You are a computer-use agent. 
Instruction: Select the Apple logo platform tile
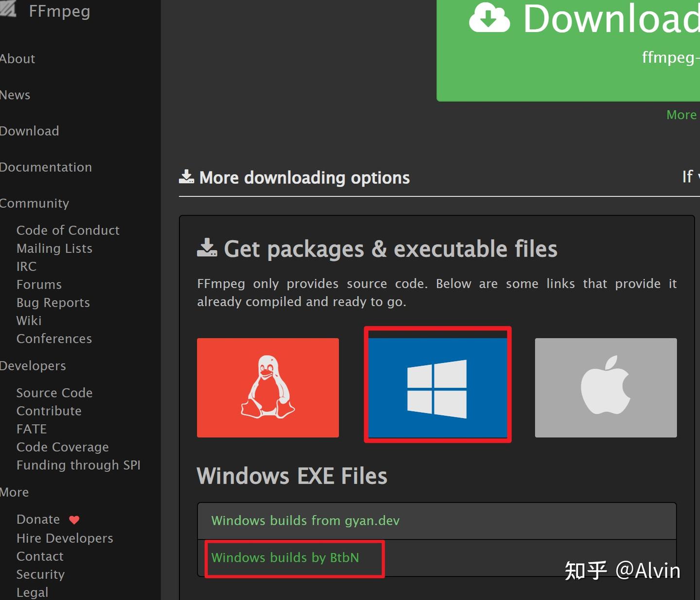pyautogui.click(x=605, y=387)
